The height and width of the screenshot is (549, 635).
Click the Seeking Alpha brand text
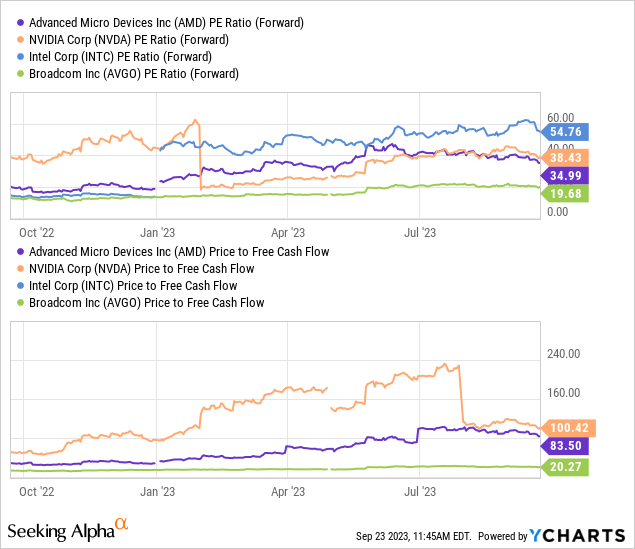(x=58, y=528)
